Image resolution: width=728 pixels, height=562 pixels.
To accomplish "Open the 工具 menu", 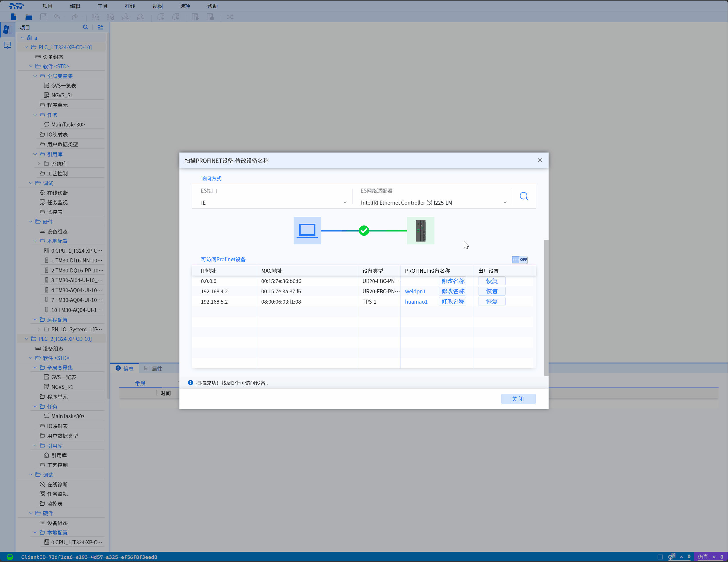I will pos(102,6).
